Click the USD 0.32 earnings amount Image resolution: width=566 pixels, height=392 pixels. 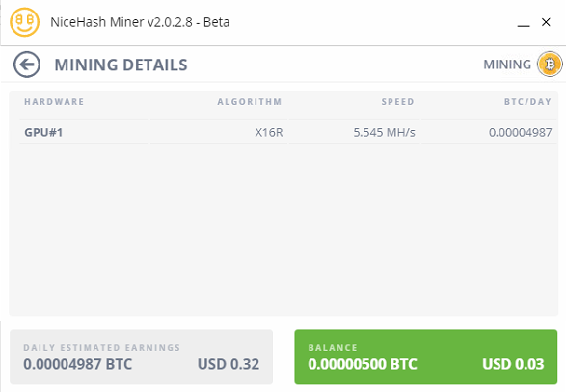229,364
